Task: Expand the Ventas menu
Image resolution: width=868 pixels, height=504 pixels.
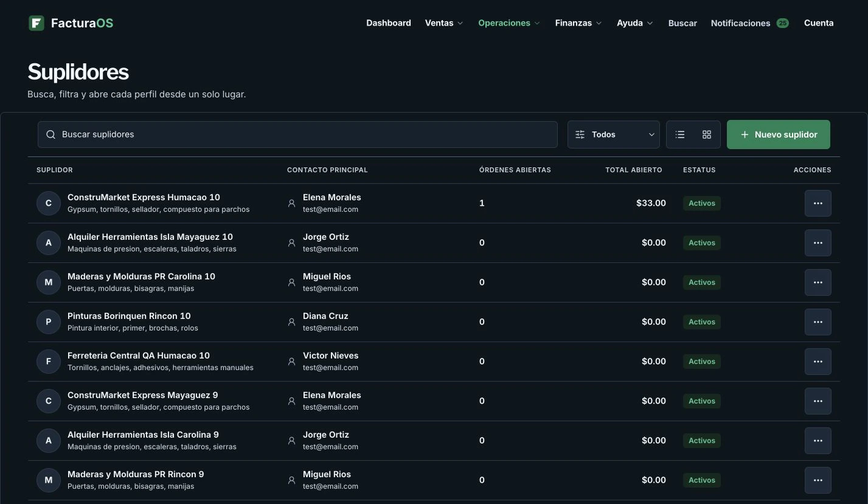Action: click(x=444, y=23)
